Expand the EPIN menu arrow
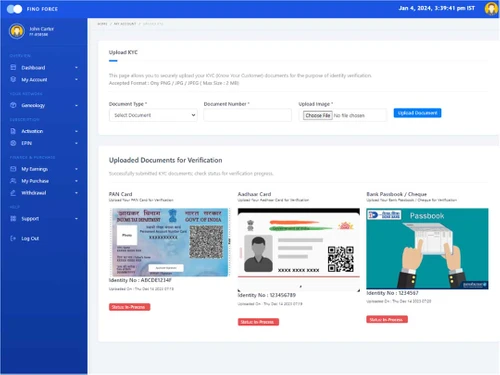 (76, 143)
